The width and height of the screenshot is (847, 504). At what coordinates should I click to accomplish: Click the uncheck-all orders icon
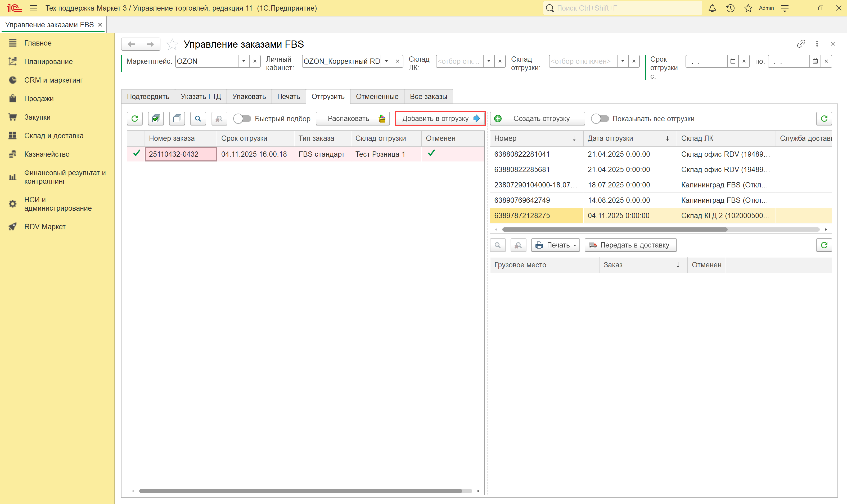click(177, 119)
